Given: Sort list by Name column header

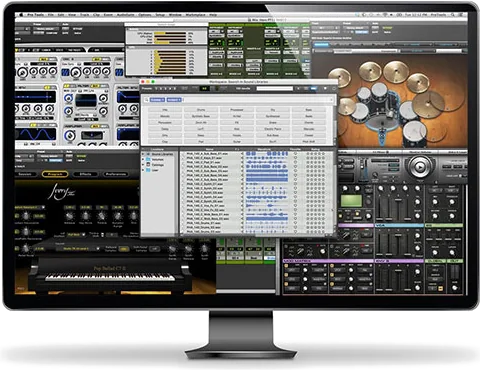Looking at the screenshot, I should pos(209,149).
